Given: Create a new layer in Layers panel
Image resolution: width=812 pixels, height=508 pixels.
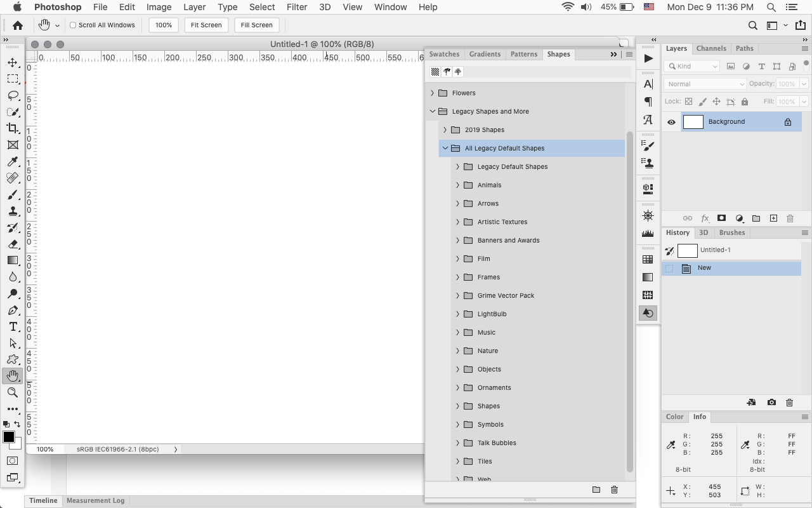Looking at the screenshot, I should tap(773, 218).
